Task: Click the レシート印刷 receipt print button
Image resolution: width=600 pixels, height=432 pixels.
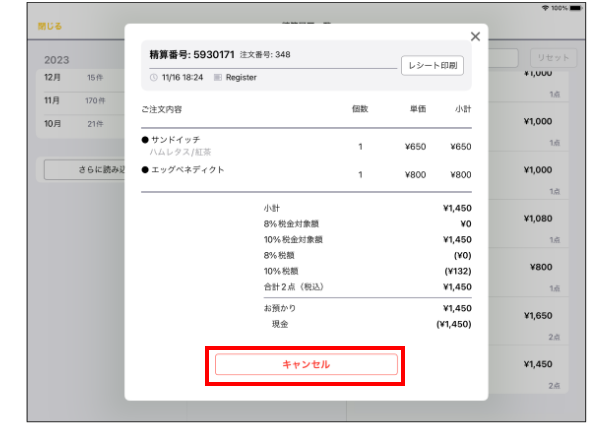Action: pos(432,65)
